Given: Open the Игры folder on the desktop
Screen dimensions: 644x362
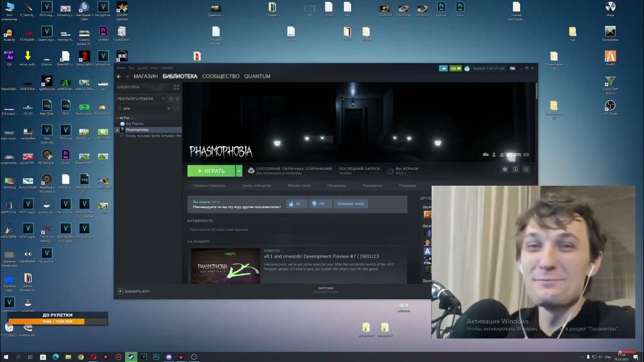Looking at the screenshot, I should coord(610,9).
